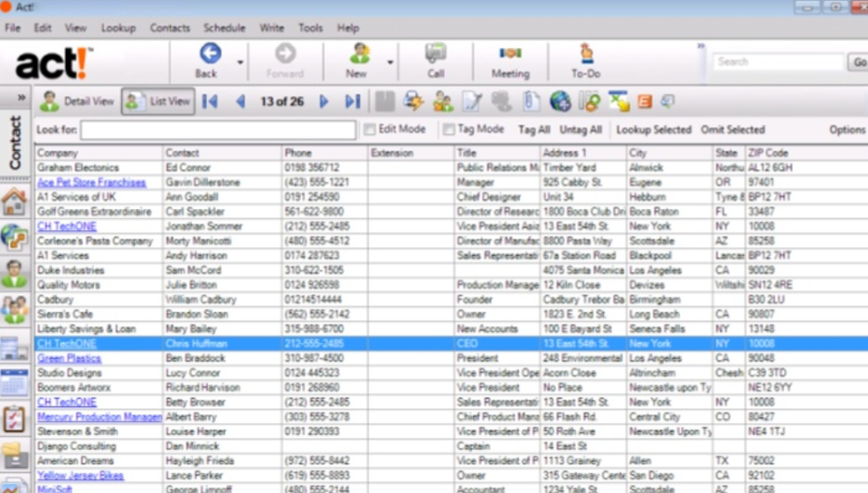The width and height of the screenshot is (868, 493).
Task: Click the Quick Print icon
Action: tap(413, 101)
